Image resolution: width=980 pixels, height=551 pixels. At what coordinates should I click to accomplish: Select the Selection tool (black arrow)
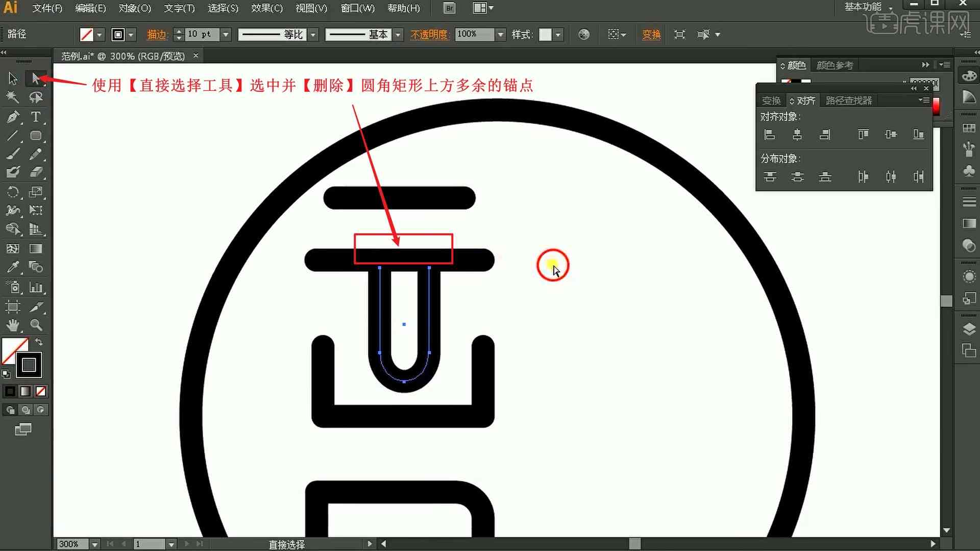coord(13,78)
